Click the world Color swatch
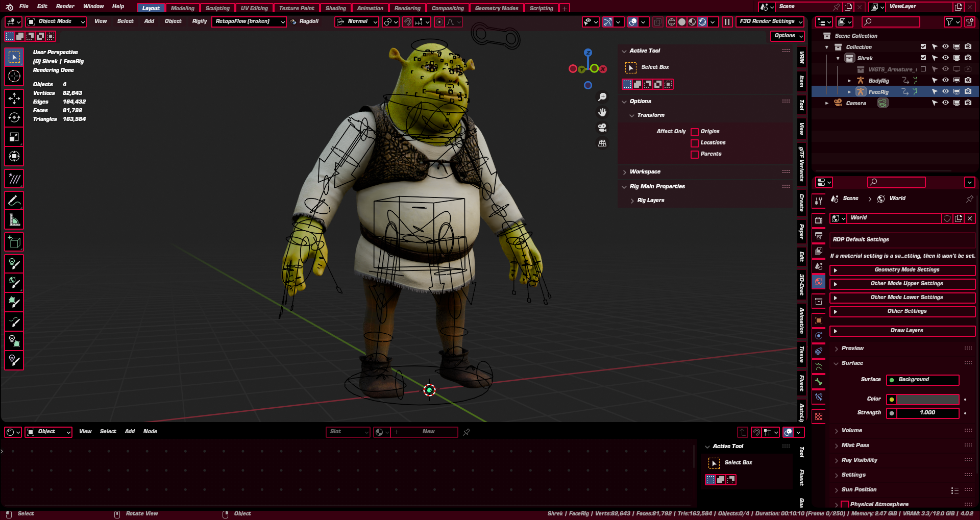 tap(928, 400)
